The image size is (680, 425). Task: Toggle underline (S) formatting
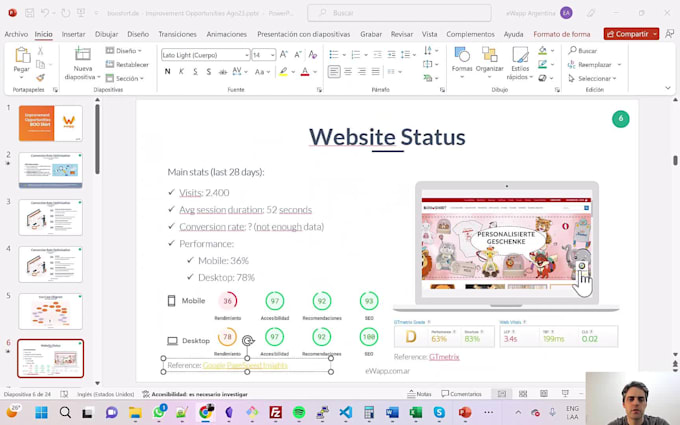tap(195, 72)
